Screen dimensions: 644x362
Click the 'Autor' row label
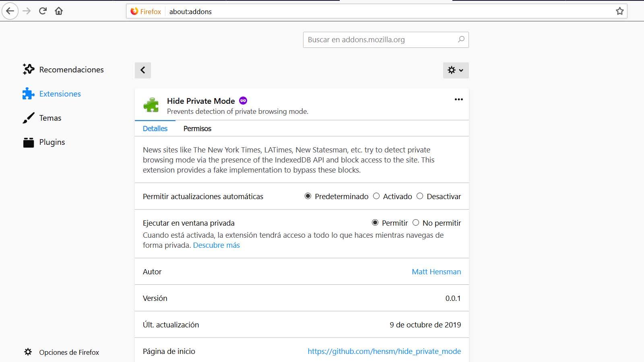click(152, 272)
